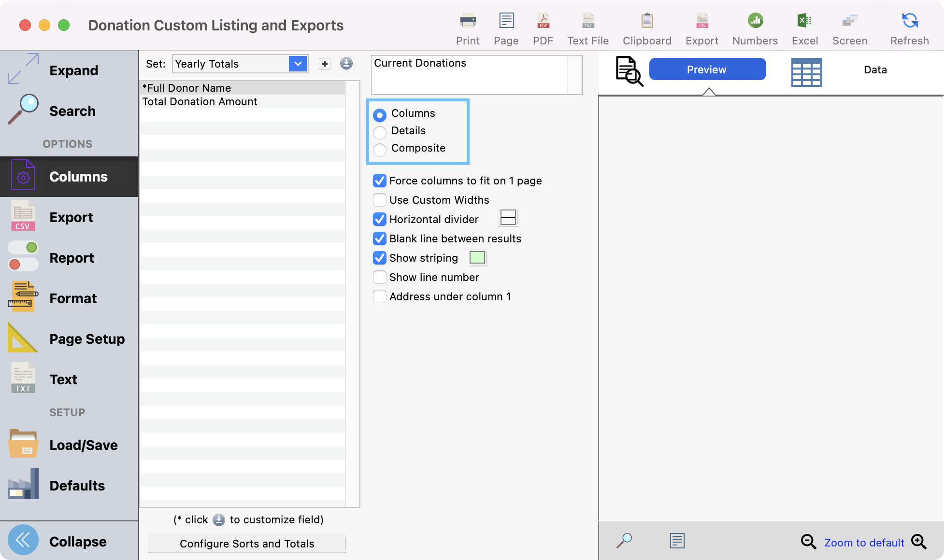Image resolution: width=944 pixels, height=560 pixels.
Task: Click the plus icon beside Set dropdown
Action: 325,64
